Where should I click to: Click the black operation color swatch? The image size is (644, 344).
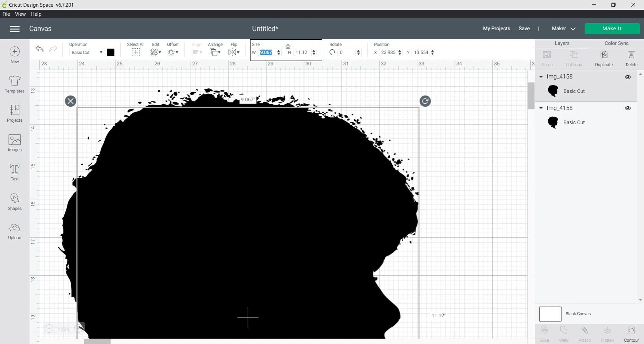click(110, 53)
